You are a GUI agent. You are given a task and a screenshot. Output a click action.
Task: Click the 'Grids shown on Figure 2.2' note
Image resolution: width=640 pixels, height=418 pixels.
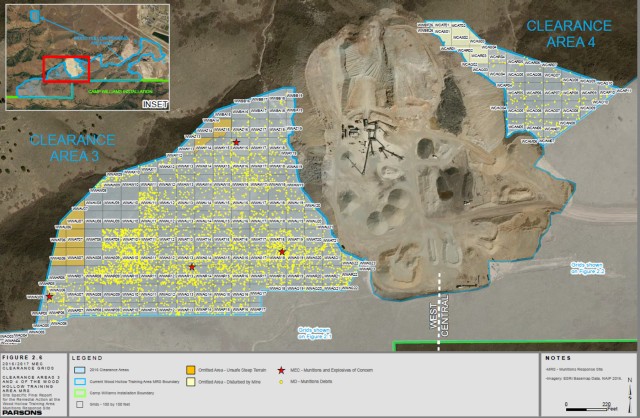(587, 268)
